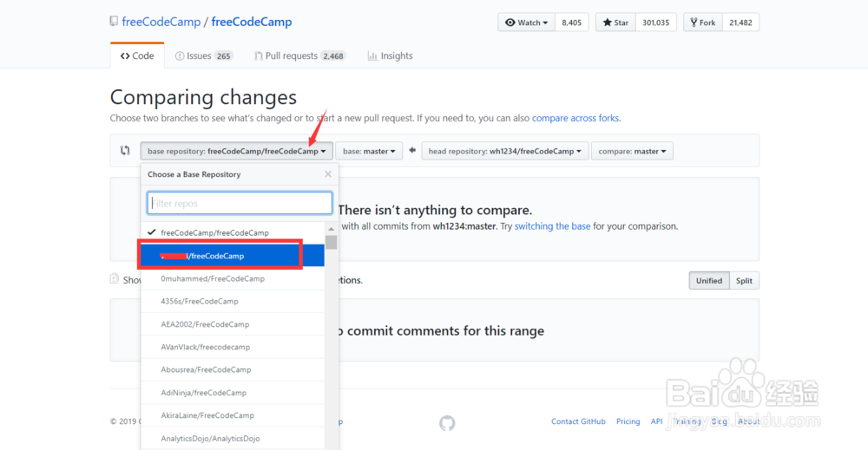This screenshot has width=868, height=450.
Task: Open the head repository wh1234/freeCodeCamp dropdown
Action: [504, 151]
